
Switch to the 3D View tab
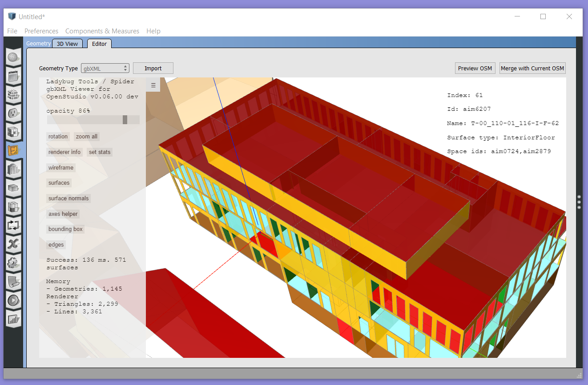tap(67, 44)
